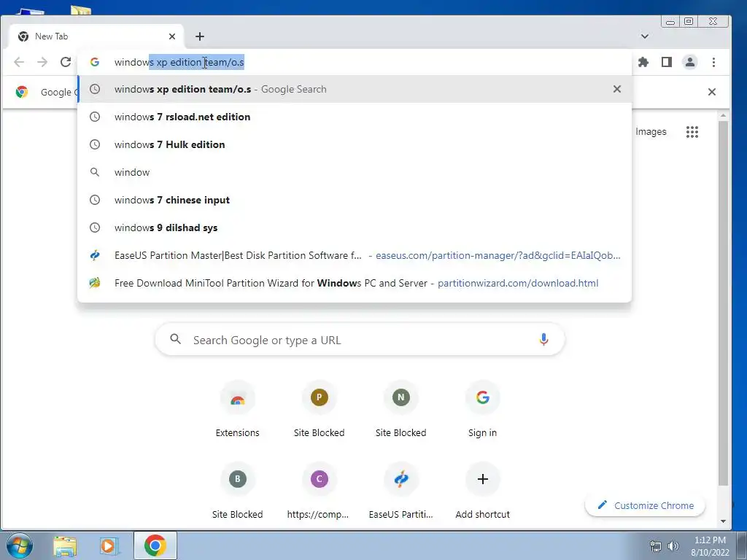Click the scrollbar up arrow
Image resolution: width=747 pixels, height=560 pixels.
(x=723, y=116)
